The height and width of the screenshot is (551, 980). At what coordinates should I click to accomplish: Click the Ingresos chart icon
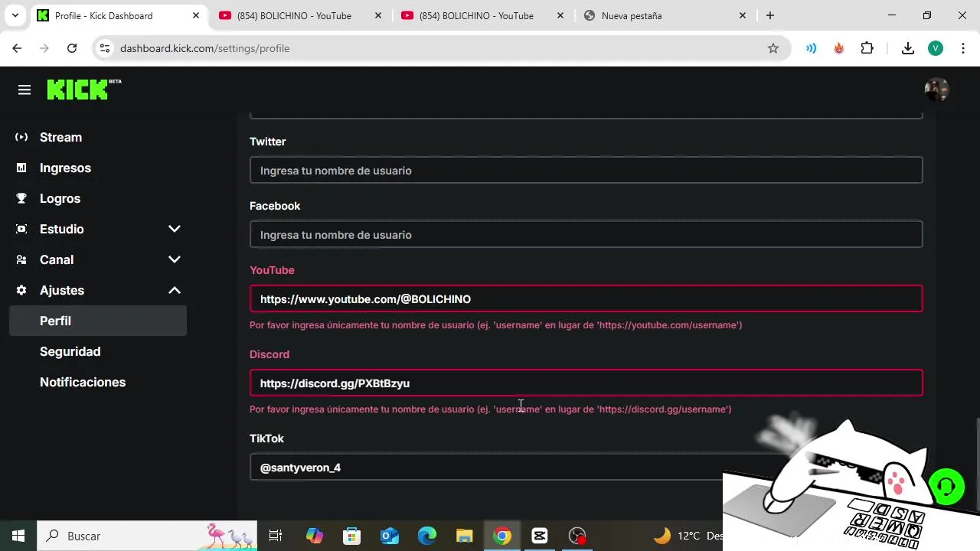[x=21, y=168]
